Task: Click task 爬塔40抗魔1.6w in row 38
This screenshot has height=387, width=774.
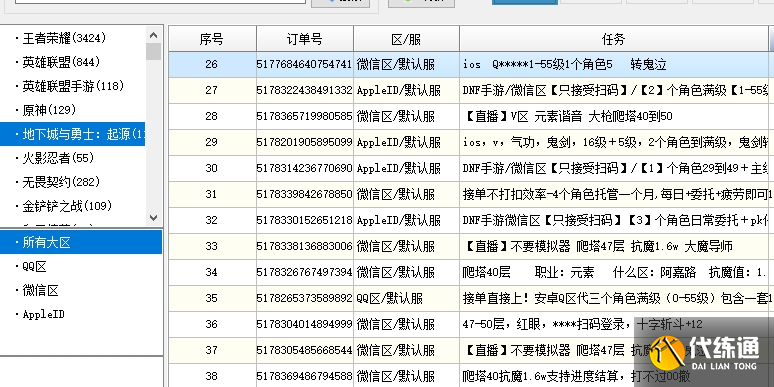Action: click(576, 377)
